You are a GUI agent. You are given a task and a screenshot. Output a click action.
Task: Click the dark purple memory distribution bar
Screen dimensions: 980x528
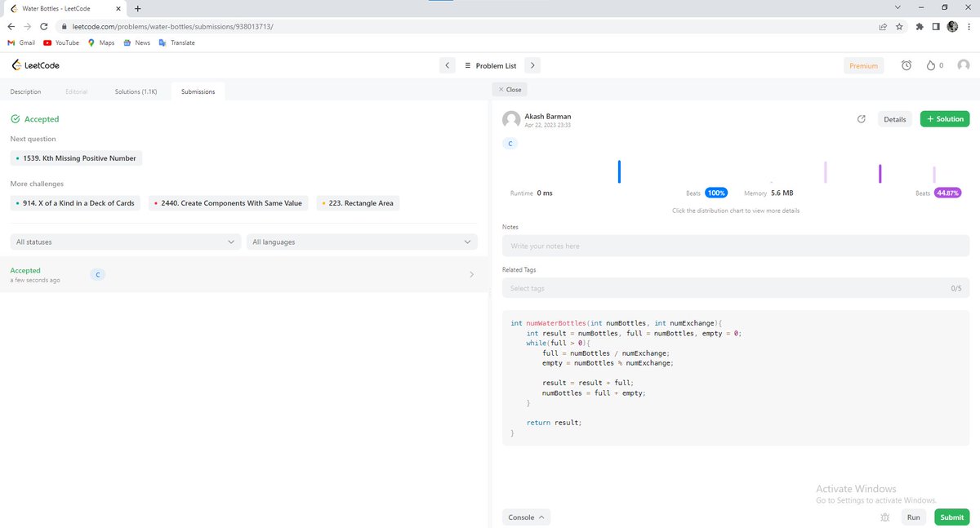click(x=880, y=173)
